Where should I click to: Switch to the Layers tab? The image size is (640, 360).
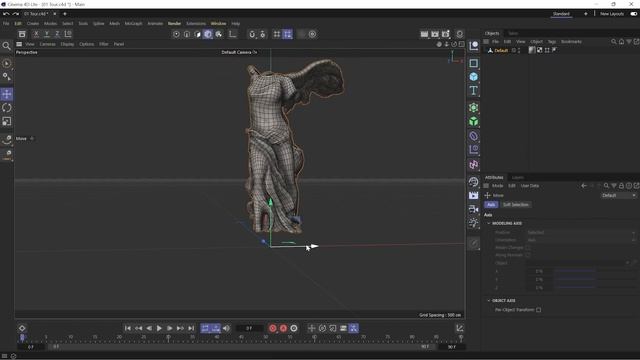click(518, 178)
